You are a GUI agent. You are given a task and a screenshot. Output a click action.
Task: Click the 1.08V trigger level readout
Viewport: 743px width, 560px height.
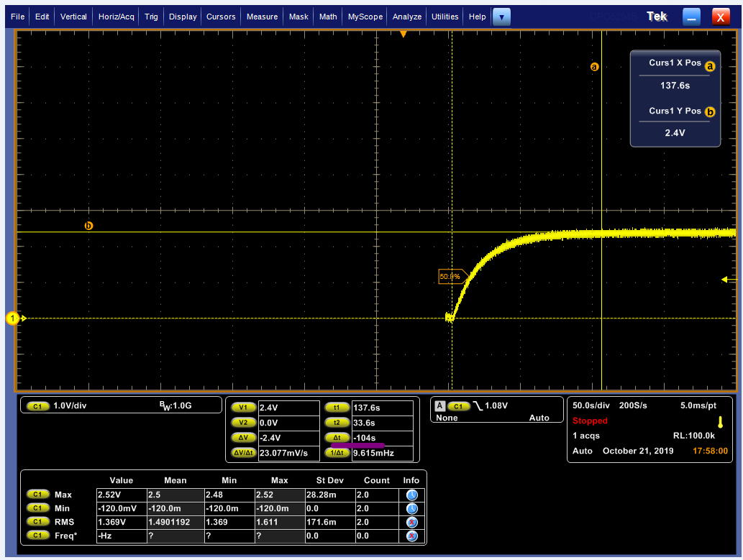(496, 405)
